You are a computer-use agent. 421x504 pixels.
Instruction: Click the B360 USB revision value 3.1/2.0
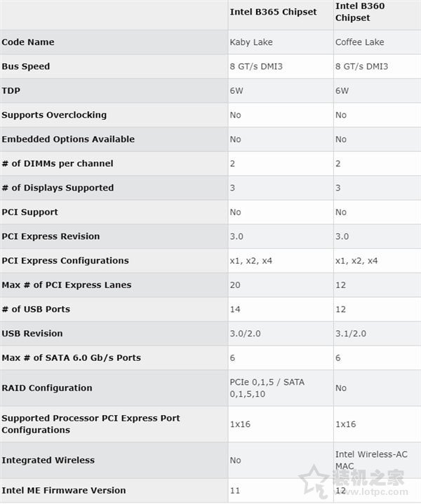tap(350, 333)
